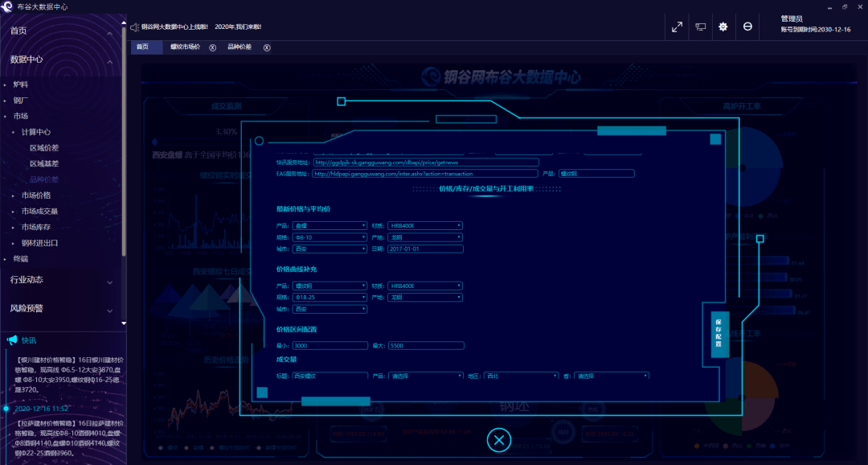The height and width of the screenshot is (465, 868).
Task: Open the Φ18-25 规格 dropdown
Action: point(330,298)
